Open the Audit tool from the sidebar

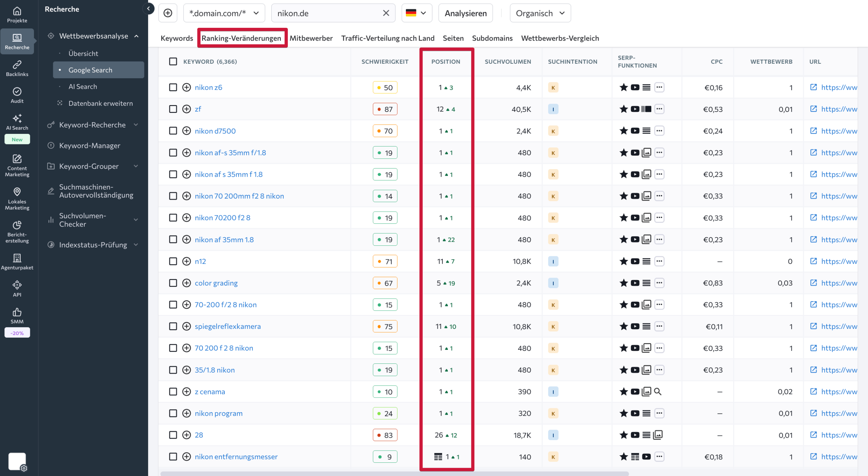(17, 95)
